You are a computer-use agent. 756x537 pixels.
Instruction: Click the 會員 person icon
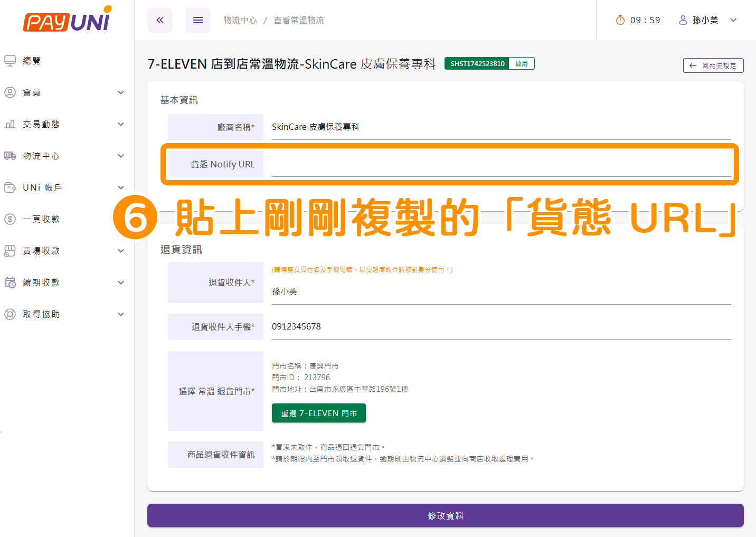(x=10, y=92)
